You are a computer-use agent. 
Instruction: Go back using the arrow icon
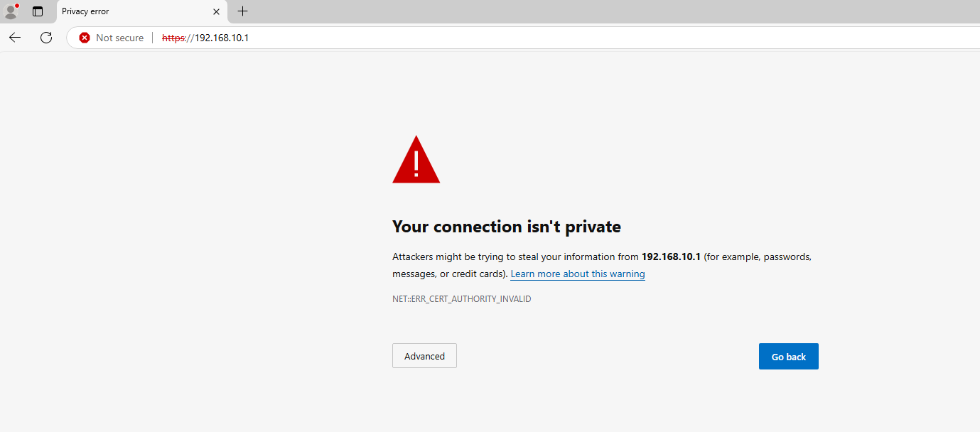point(15,38)
